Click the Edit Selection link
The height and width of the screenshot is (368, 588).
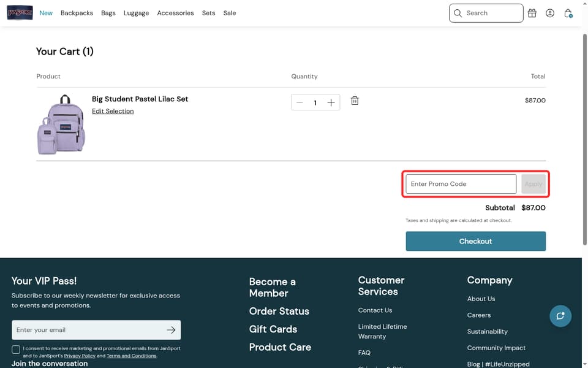click(113, 111)
